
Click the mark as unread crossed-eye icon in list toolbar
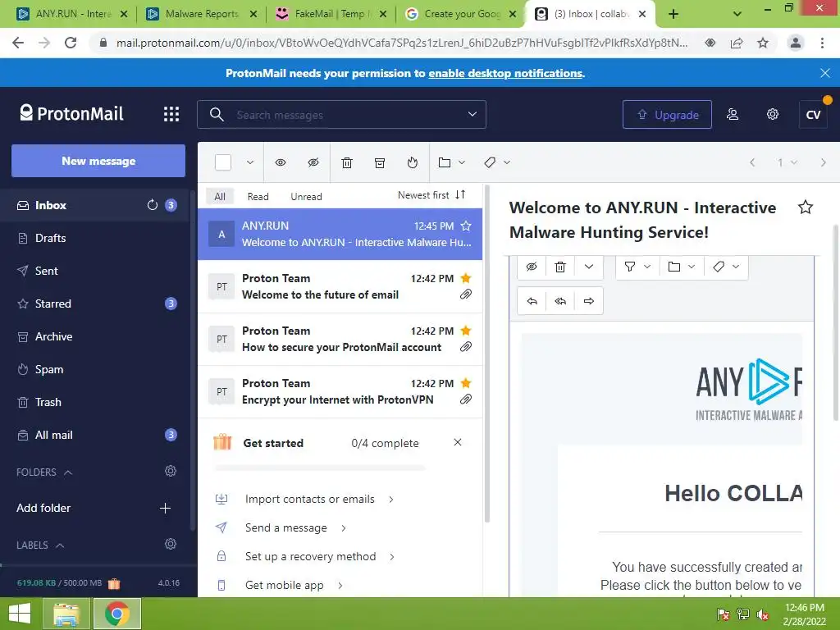pyautogui.click(x=313, y=162)
